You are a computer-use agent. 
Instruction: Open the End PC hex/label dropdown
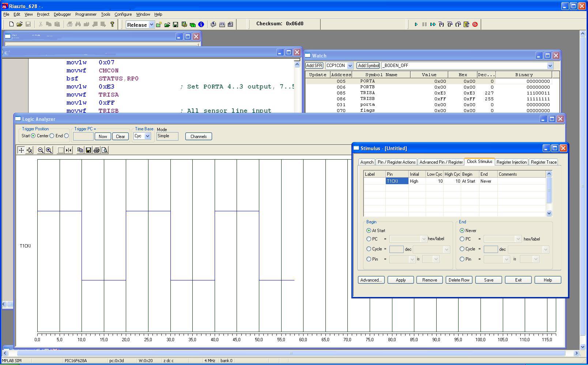click(x=518, y=239)
